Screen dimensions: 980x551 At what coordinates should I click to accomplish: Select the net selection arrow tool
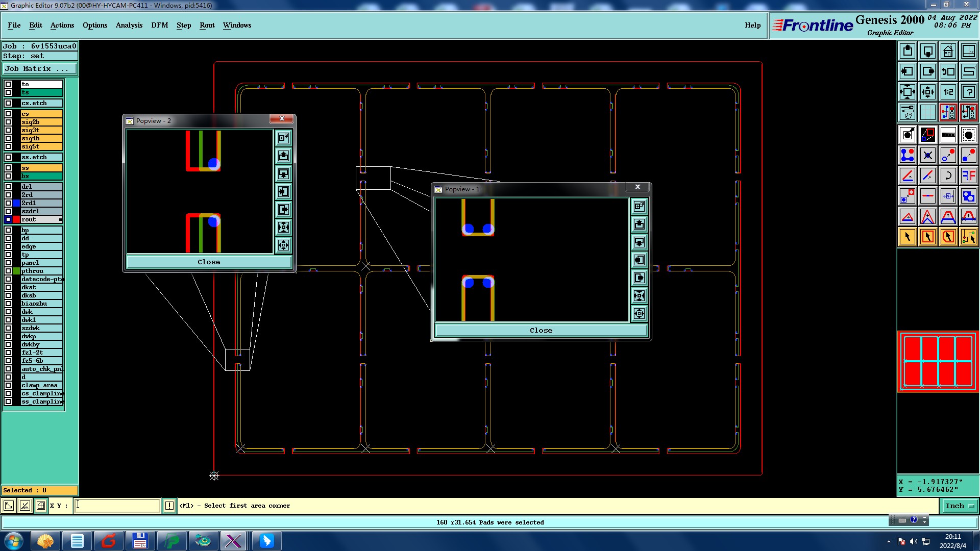tap(968, 237)
